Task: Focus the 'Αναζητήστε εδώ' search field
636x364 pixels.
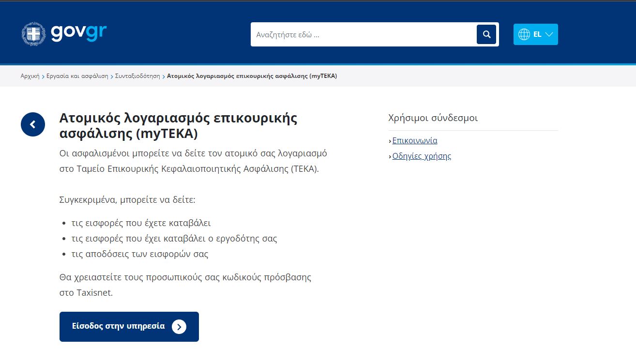Action: (363, 34)
